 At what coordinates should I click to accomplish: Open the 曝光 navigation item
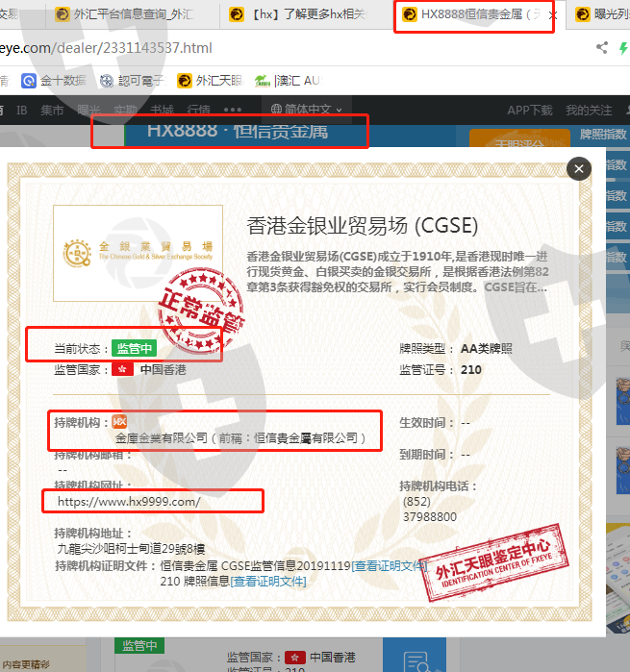pyautogui.click(x=88, y=111)
